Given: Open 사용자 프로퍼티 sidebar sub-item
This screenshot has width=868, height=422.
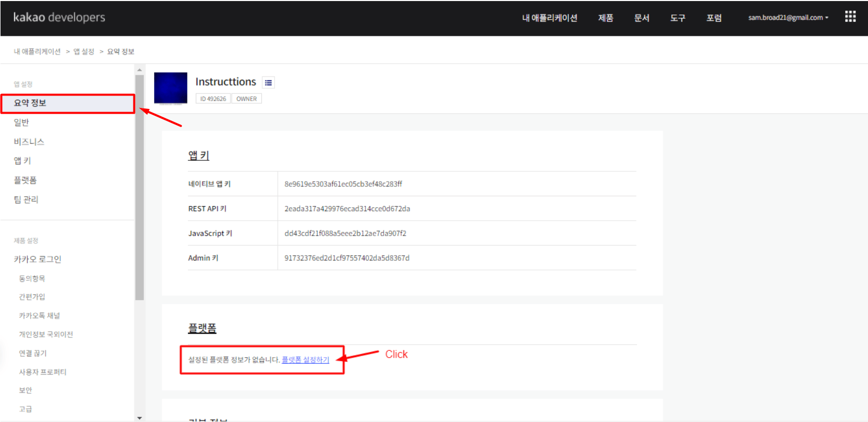Looking at the screenshot, I should (x=43, y=372).
